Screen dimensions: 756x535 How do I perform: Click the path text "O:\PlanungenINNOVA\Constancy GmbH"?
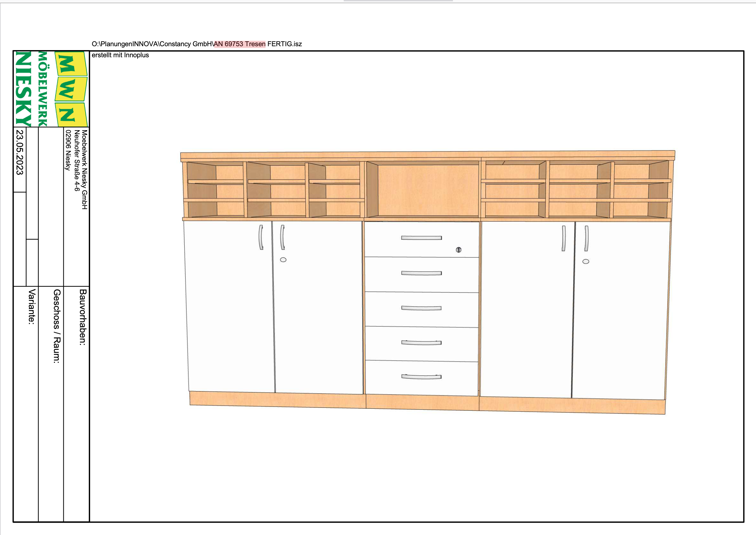click(x=153, y=44)
